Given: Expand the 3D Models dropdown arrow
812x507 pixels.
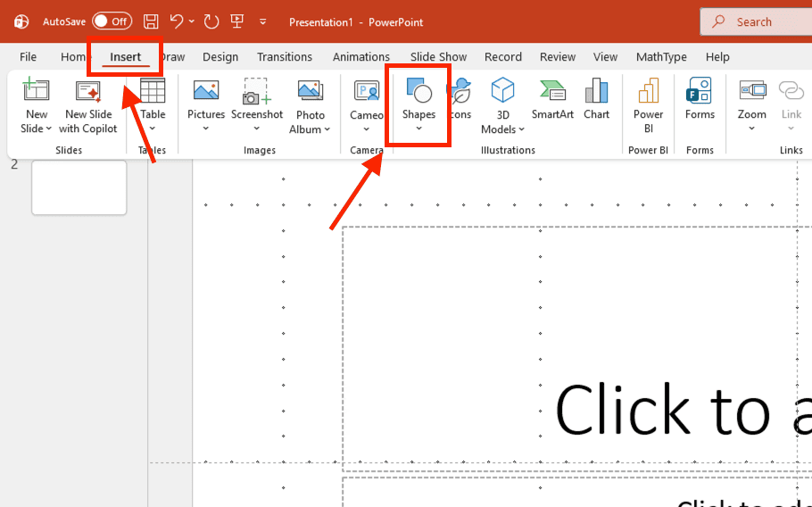Looking at the screenshot, I should [521, 129].
